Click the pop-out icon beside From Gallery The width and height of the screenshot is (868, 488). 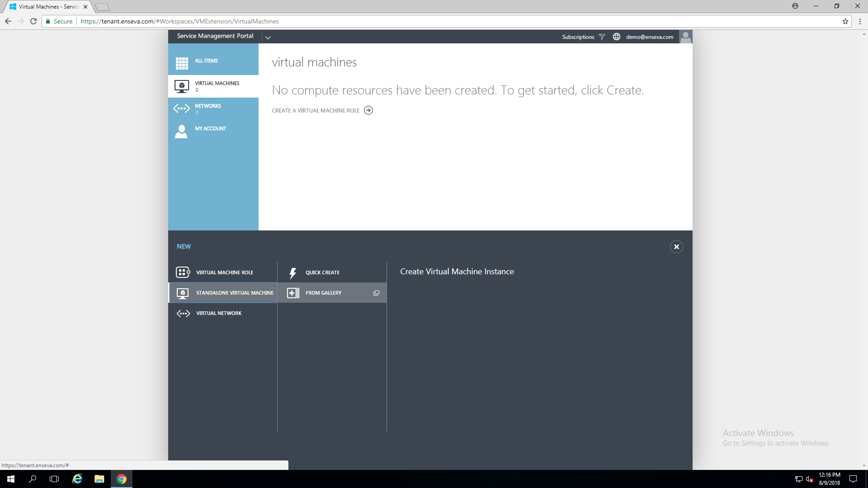376,293
